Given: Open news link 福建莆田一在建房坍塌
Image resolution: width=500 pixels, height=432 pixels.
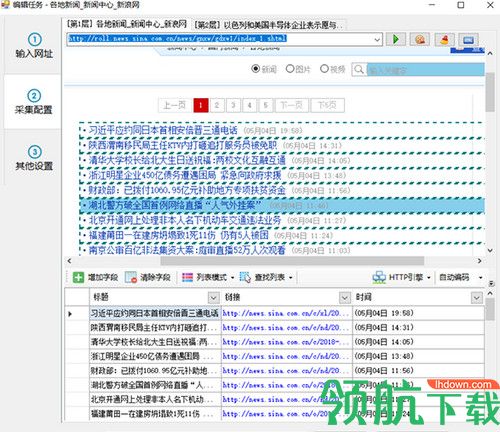Looking at the screenshot, I should pyautogui.click(x=178, y=235).
